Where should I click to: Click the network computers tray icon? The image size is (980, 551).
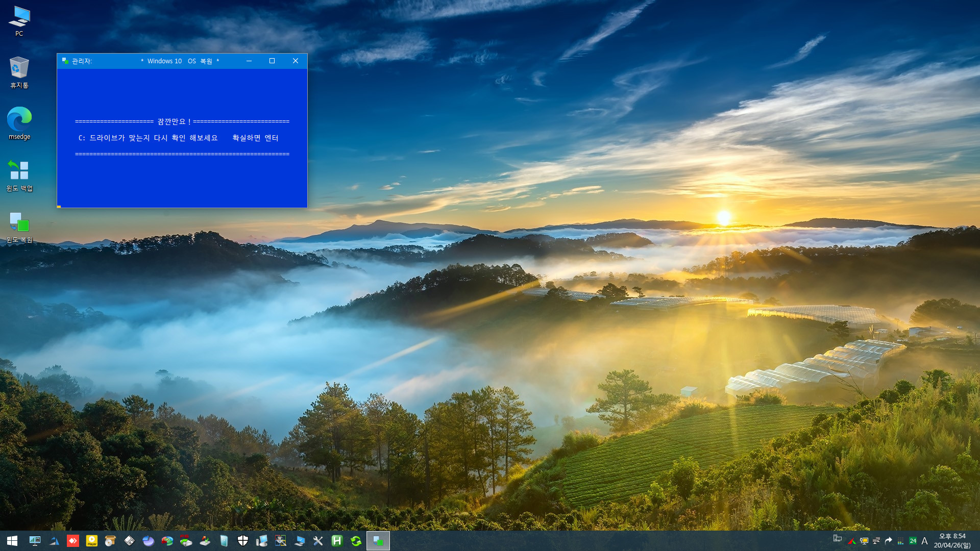[838, 538]
